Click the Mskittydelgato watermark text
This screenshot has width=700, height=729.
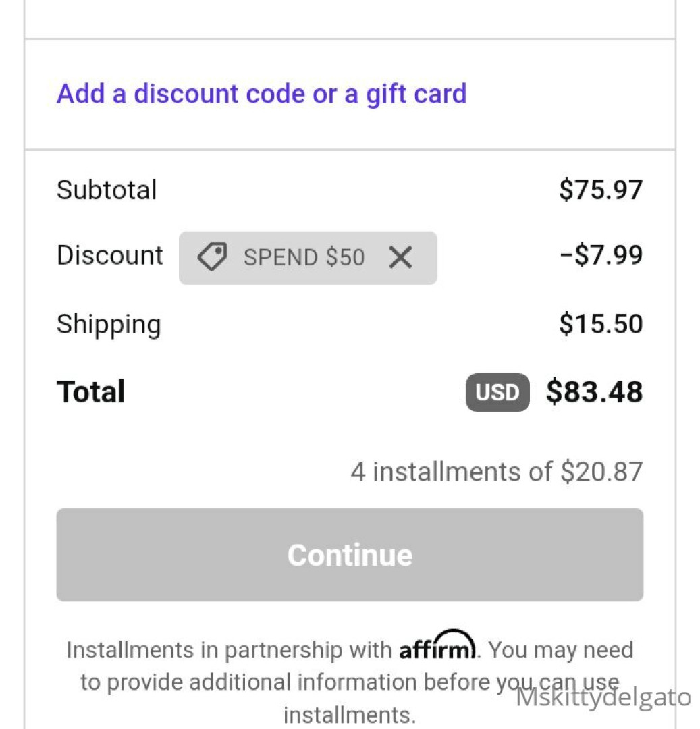603,698
